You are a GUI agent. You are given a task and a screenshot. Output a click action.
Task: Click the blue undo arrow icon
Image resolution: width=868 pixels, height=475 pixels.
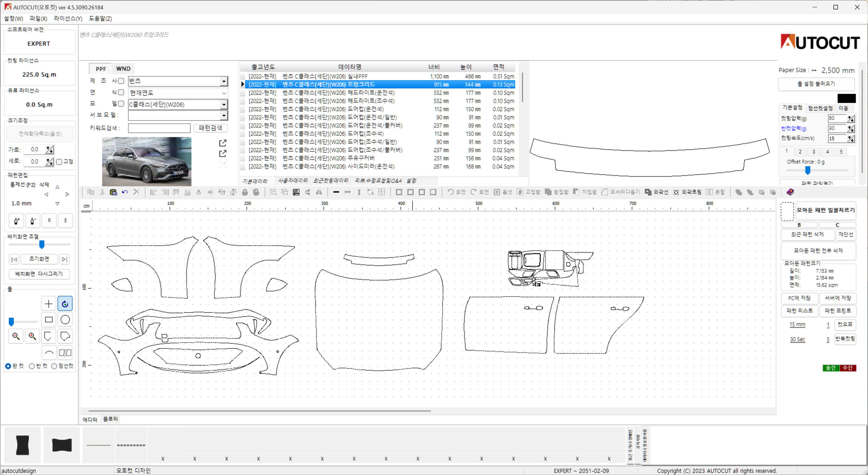pyautogui.click(x=125, y=192)
